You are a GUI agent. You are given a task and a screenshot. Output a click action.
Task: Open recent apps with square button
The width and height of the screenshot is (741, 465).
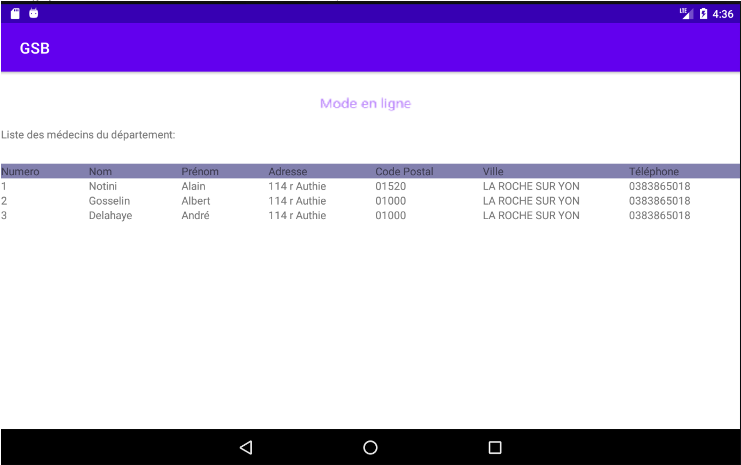pos(494,448)
